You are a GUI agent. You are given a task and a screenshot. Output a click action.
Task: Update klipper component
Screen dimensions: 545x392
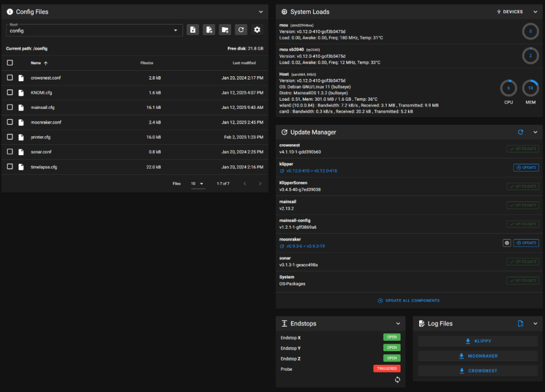(x=526, y=168)
